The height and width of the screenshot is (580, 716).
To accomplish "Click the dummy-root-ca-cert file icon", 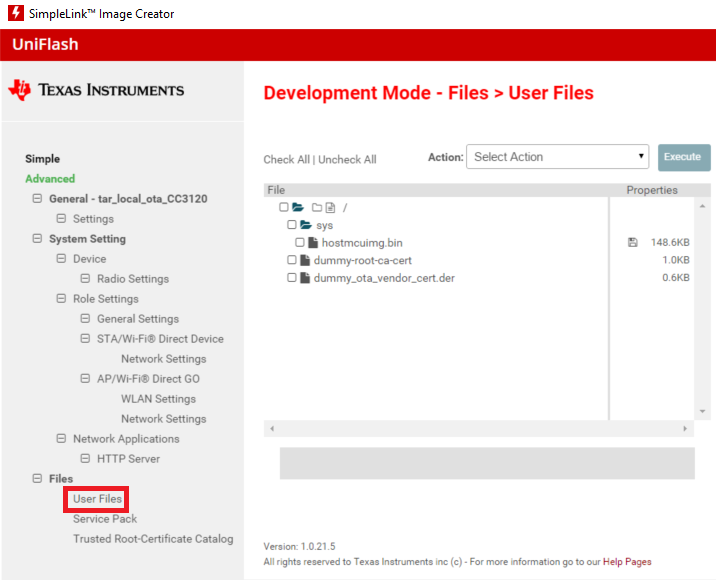I will (x=305, y=260).
